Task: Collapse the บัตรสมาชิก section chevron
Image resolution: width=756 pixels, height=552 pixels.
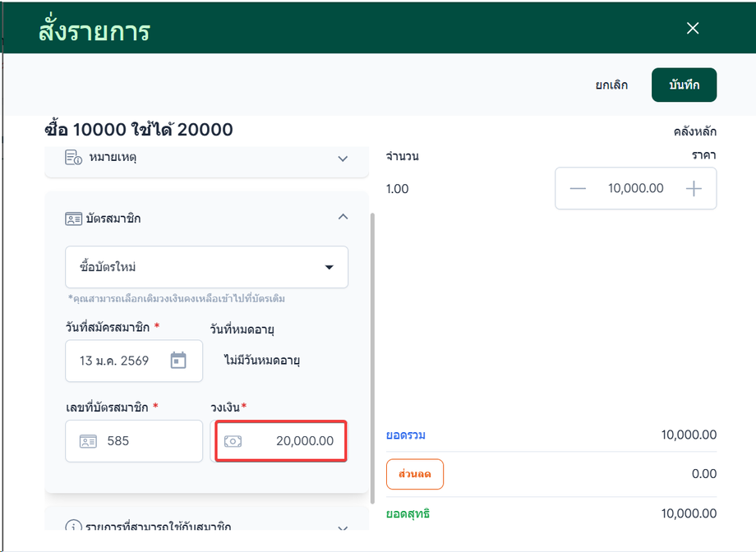Action: (343, 217)
